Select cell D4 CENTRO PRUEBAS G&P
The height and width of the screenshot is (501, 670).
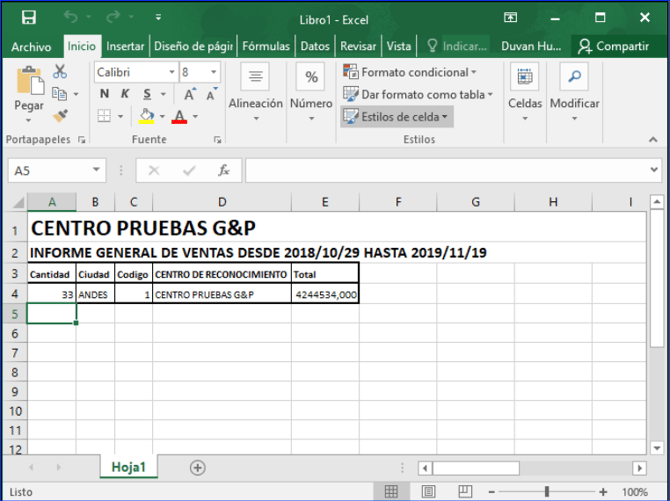222,294
